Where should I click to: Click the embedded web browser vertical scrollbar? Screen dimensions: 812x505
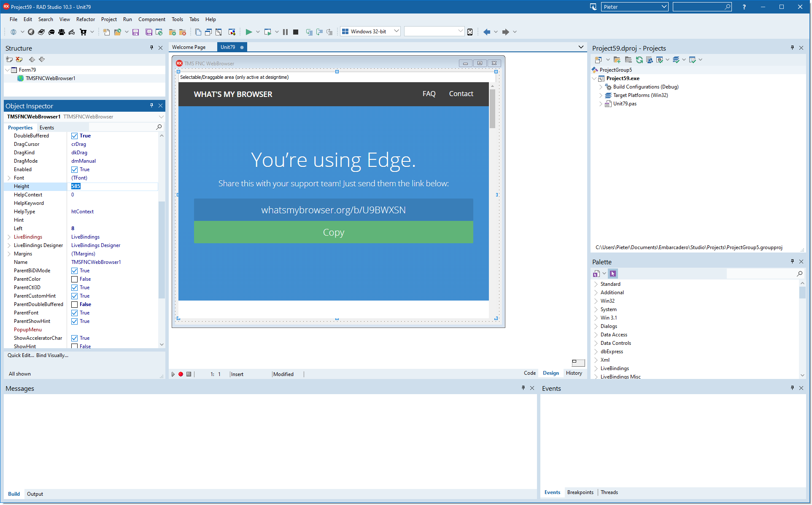click(492, 199)
